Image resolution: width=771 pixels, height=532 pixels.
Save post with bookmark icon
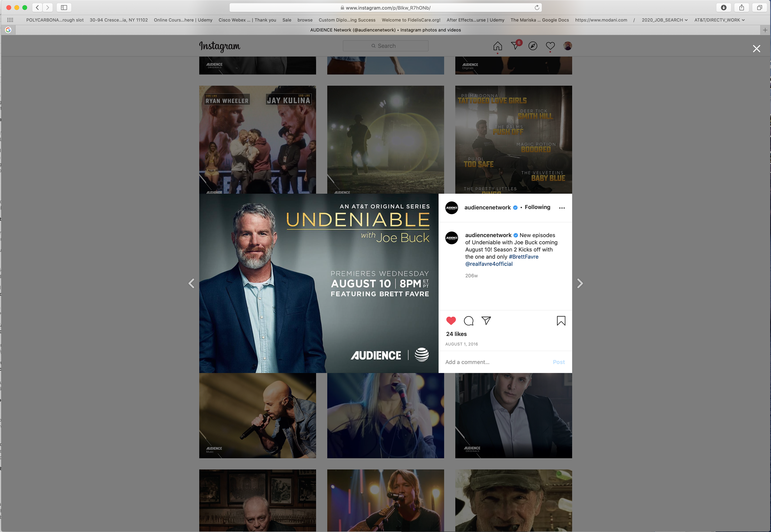pyautogui.click(x=561, y=321)
